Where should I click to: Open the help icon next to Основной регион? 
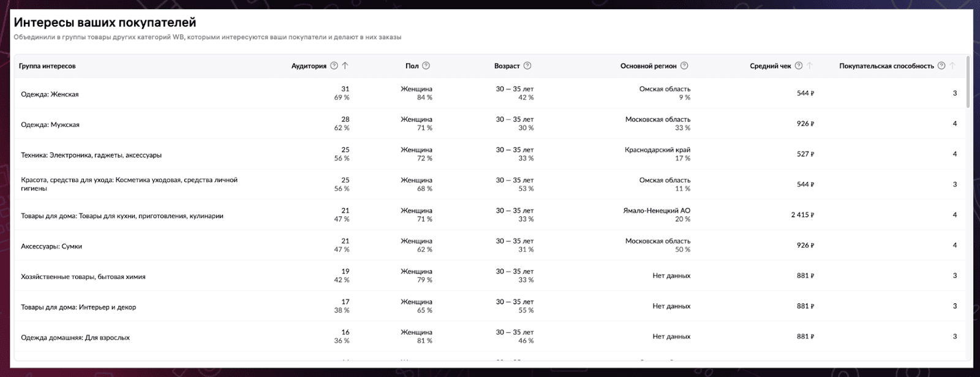pos(684,66)
